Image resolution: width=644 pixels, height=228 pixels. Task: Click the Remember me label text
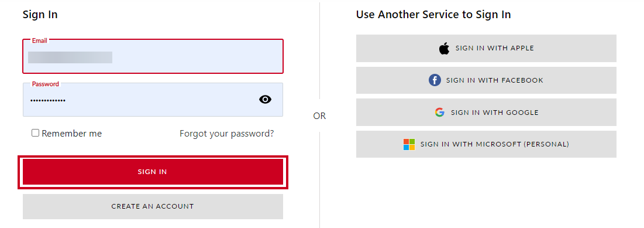[x=71, y=134]
